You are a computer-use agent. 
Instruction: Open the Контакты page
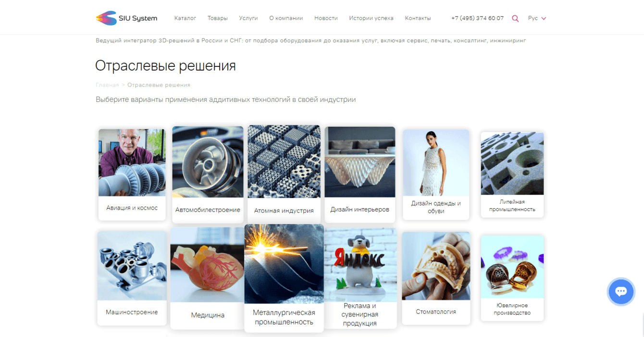click(x=418, y=18)
